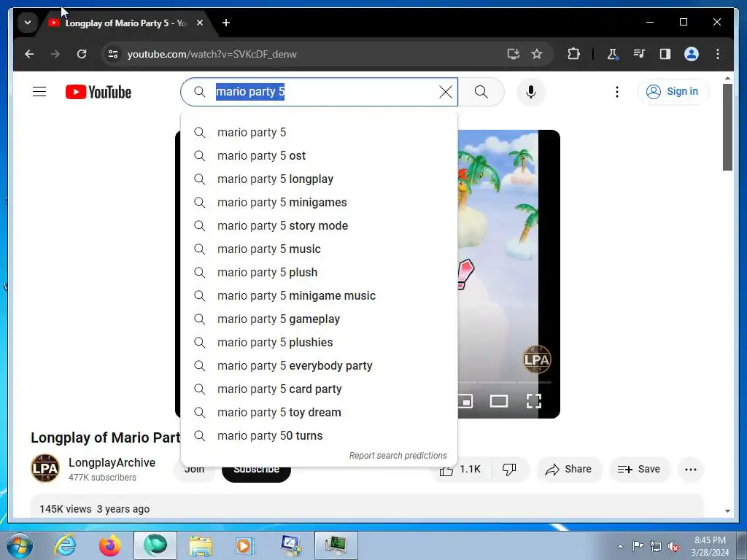
Task: Open a new browser tab
Action: 226,23
